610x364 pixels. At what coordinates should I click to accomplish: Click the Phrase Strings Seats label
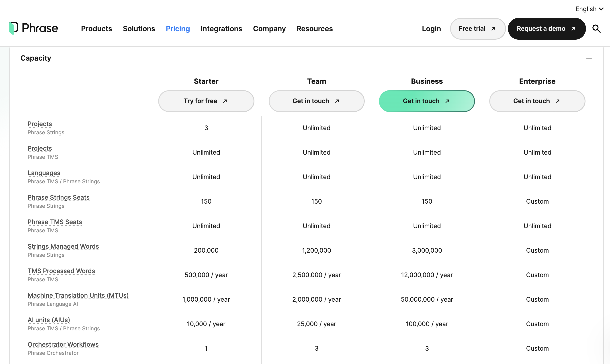[x=59, y=197]
